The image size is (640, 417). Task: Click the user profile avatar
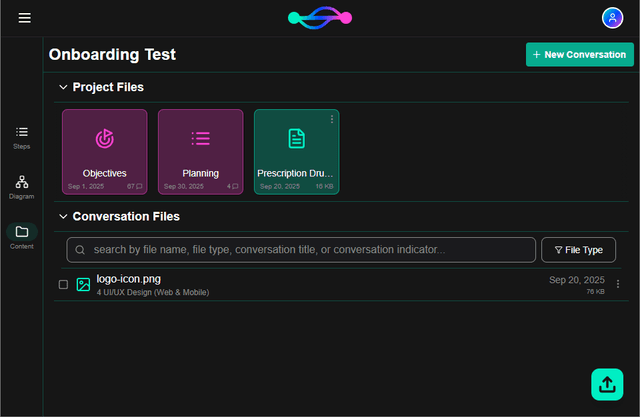click(612, 18)
